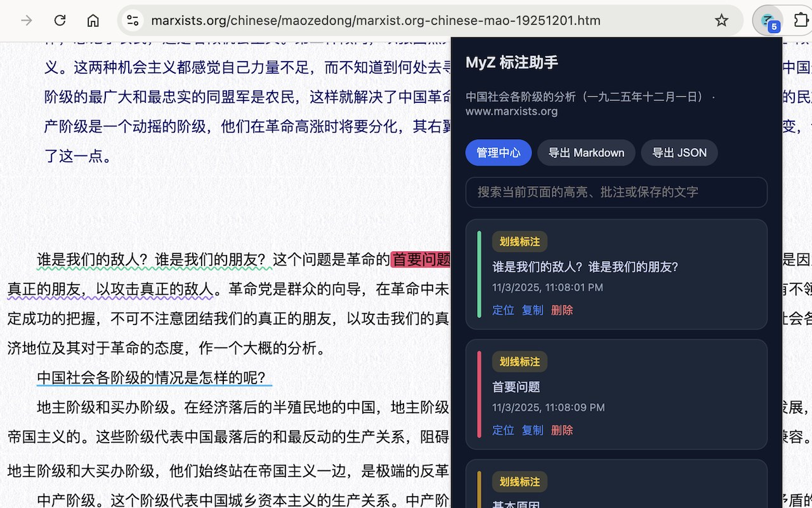The image size is (812, 508).
Task: Click 删除 on the 首要问题 annotation
Action: pyautogui.click(x=562, y=430)
